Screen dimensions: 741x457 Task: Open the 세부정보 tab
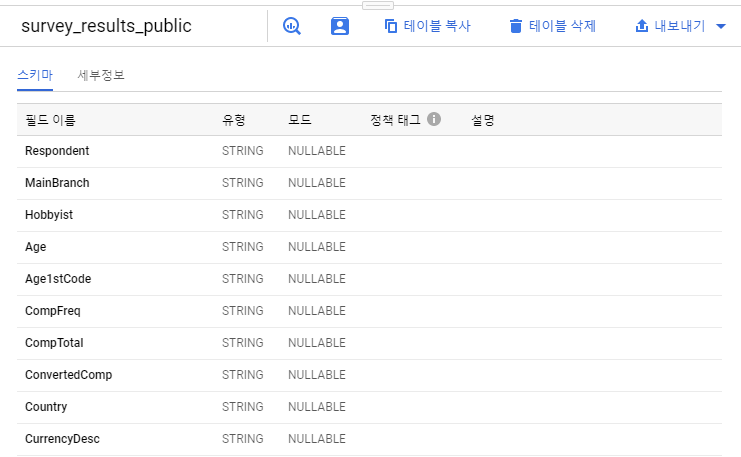tap(101, 75)
